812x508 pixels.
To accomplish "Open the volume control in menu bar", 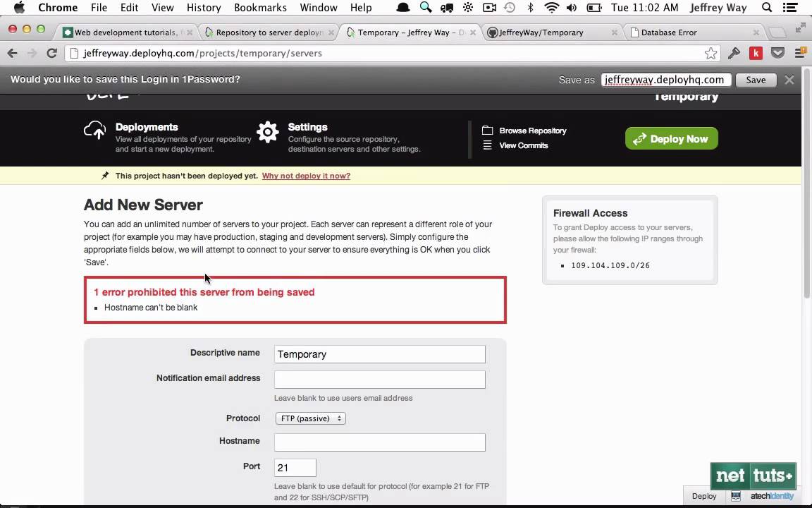I will 572,8.
